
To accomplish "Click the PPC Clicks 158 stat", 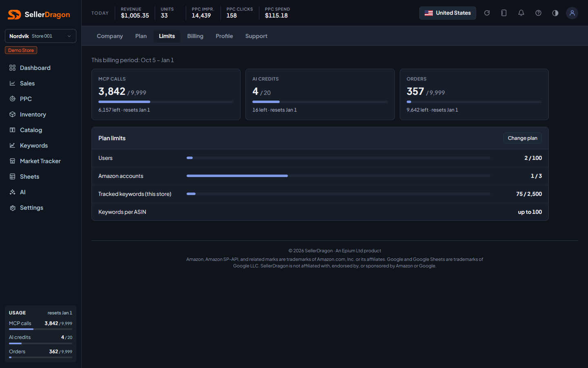I will (240, 13).
